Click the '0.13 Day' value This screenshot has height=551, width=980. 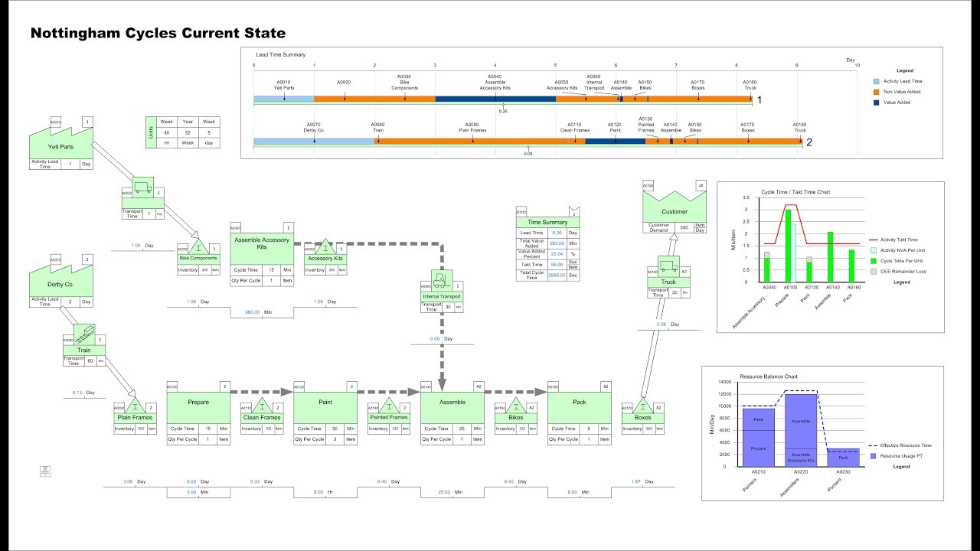83,393
